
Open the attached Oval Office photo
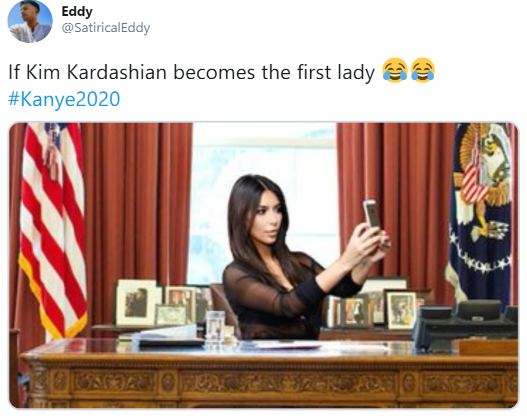[263, 265]
